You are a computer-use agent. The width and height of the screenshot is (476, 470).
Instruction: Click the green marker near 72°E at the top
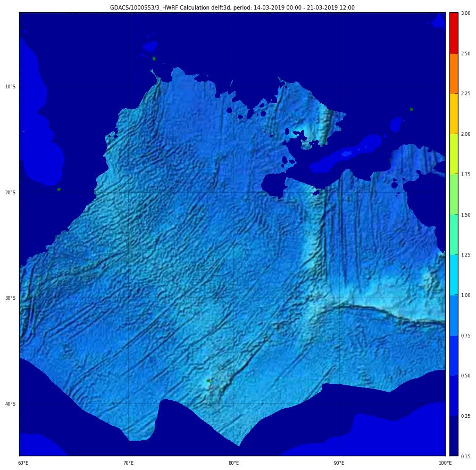[154, 59]
